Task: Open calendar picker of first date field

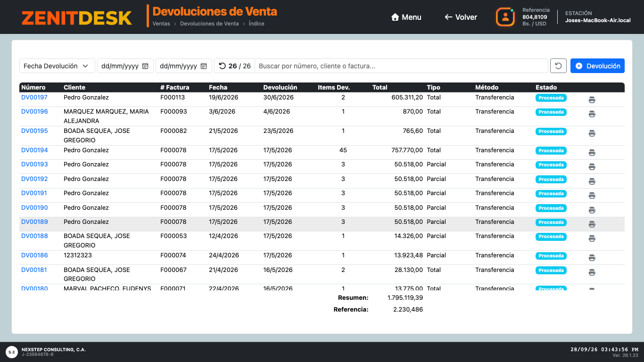Action: click(145, 66)
